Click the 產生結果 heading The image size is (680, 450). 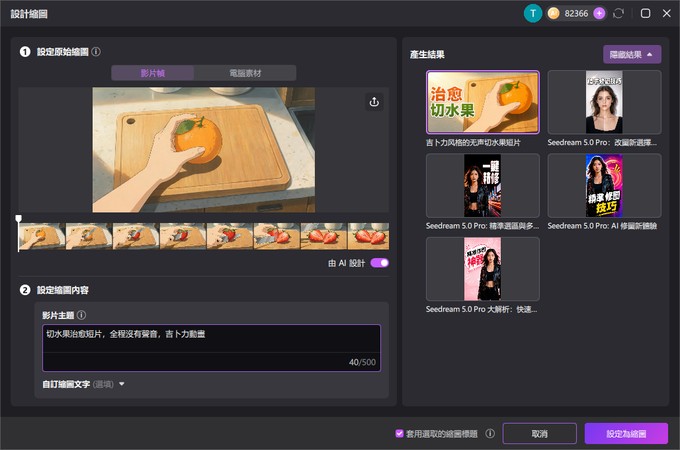(x=427, y=54)
